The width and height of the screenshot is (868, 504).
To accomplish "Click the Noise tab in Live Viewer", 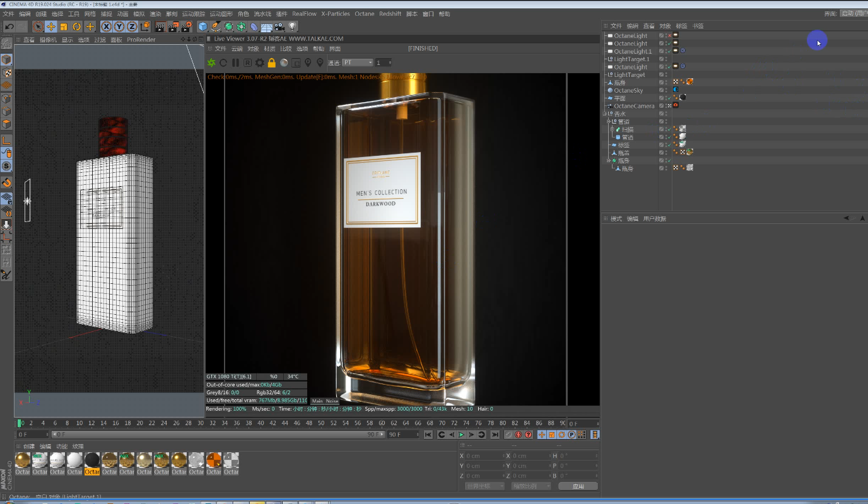I will tap(332, 401).
